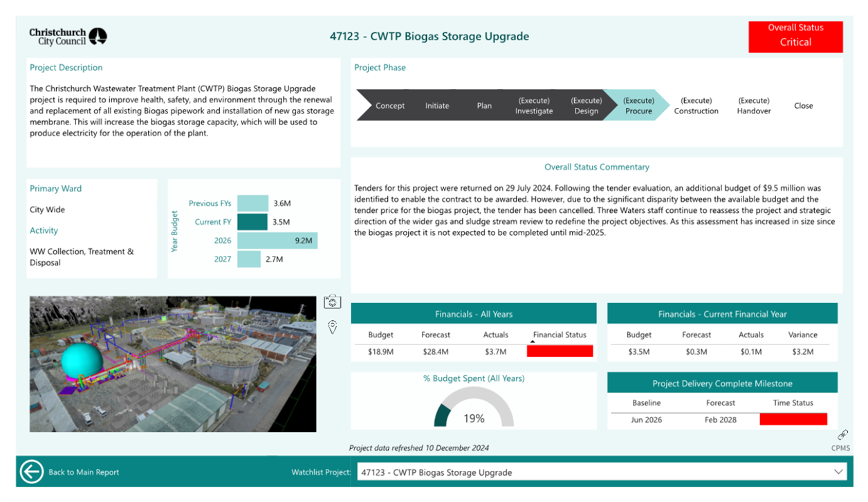Click the Financials - All Years header
868x502 pixels.
coord(474,314)
